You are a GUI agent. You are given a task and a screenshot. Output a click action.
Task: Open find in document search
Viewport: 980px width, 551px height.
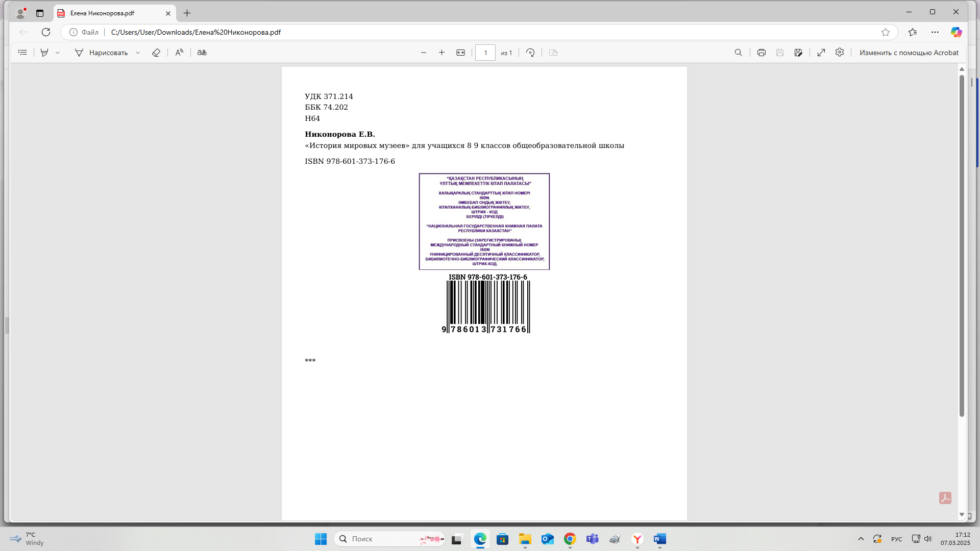[738, 53]
